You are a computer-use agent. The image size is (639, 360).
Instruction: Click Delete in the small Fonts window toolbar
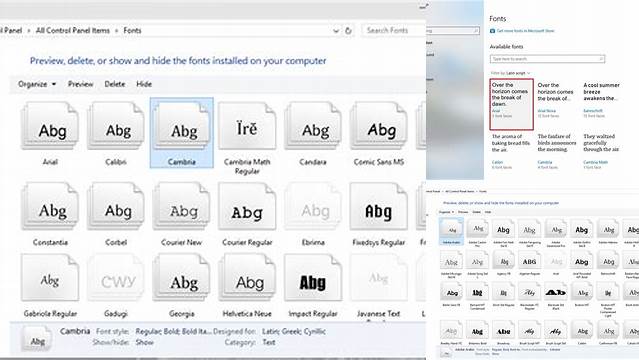coord(476,212)
